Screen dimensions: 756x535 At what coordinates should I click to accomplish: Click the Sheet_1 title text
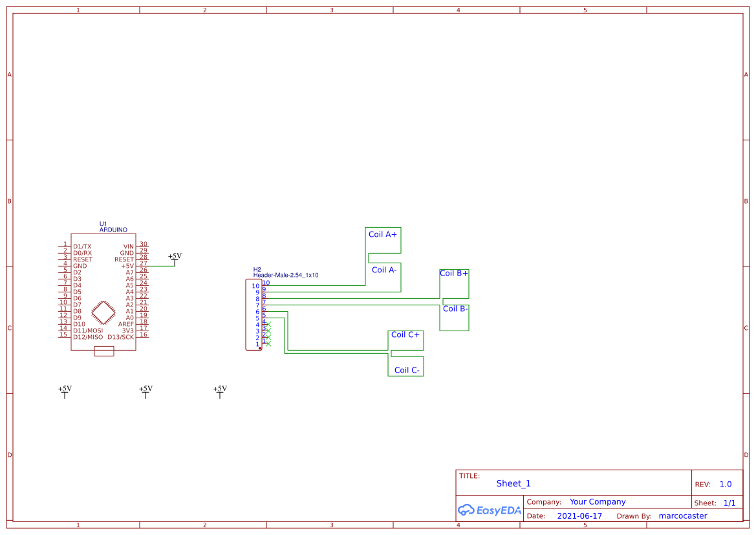[513, 483]
